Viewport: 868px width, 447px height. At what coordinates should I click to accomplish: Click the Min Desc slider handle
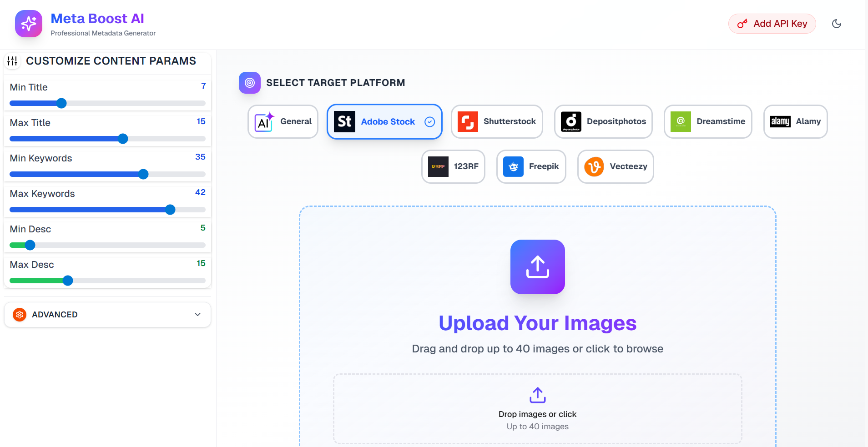(30, 245)
